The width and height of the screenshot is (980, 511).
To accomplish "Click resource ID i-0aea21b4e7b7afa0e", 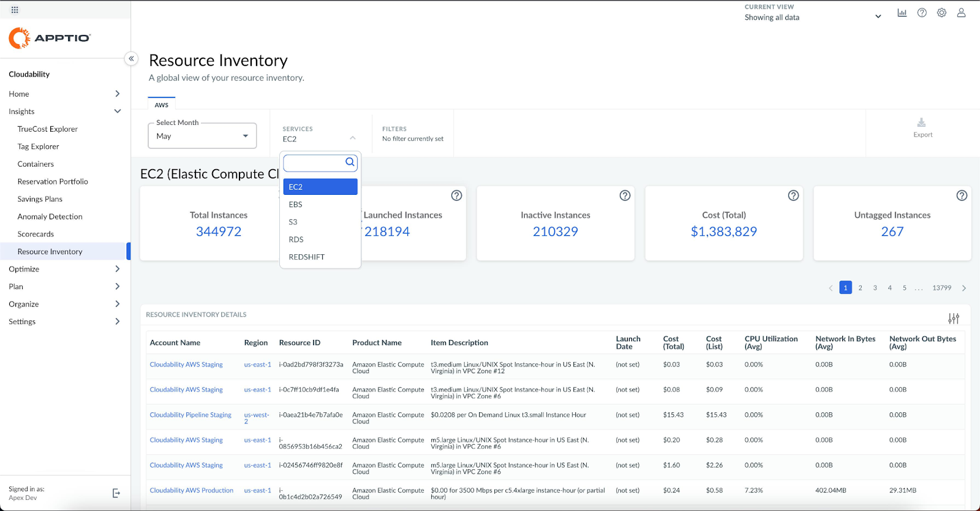I will point(311,415).
